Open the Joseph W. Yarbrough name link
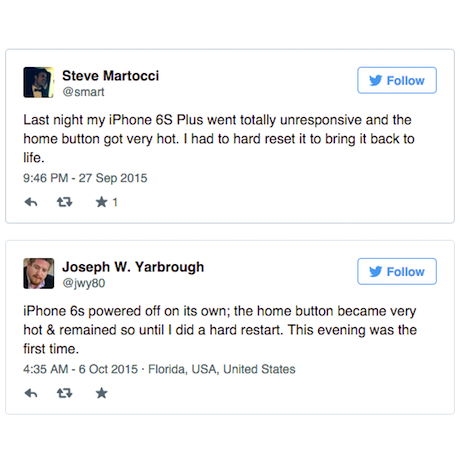Image resolution: width=460 pixels, height=450 pixels. pos(133,267)
